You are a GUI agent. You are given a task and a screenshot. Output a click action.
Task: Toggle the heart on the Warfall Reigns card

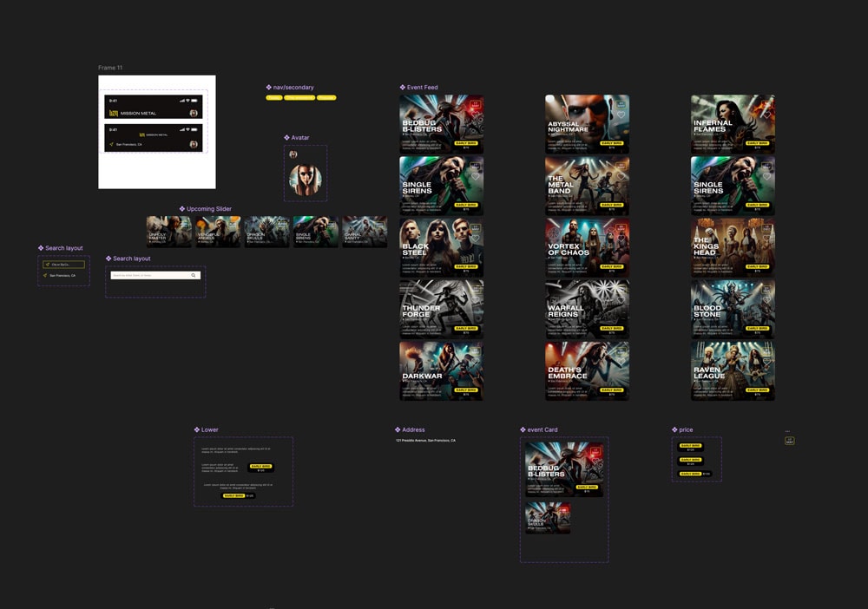(621, 300)
